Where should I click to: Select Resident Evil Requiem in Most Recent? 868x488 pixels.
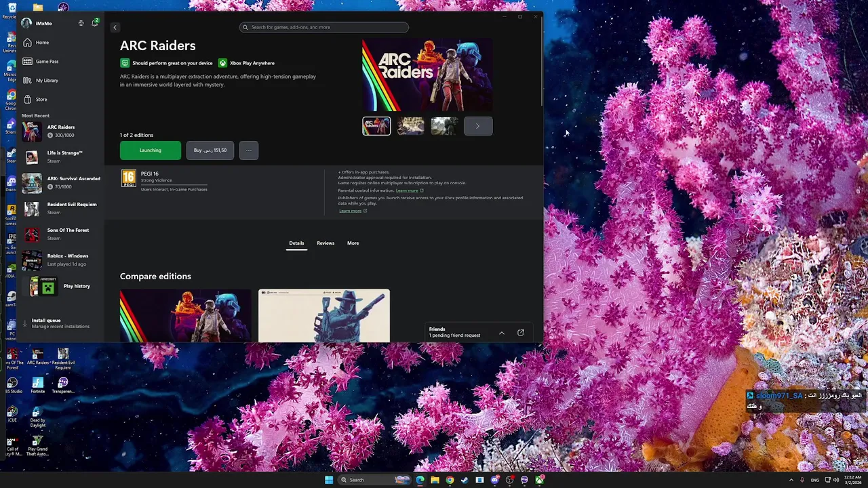(61, 208)
